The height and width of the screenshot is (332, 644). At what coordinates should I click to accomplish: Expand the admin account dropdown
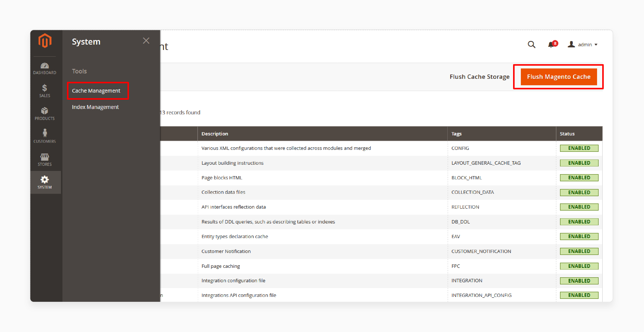point(583,45)
